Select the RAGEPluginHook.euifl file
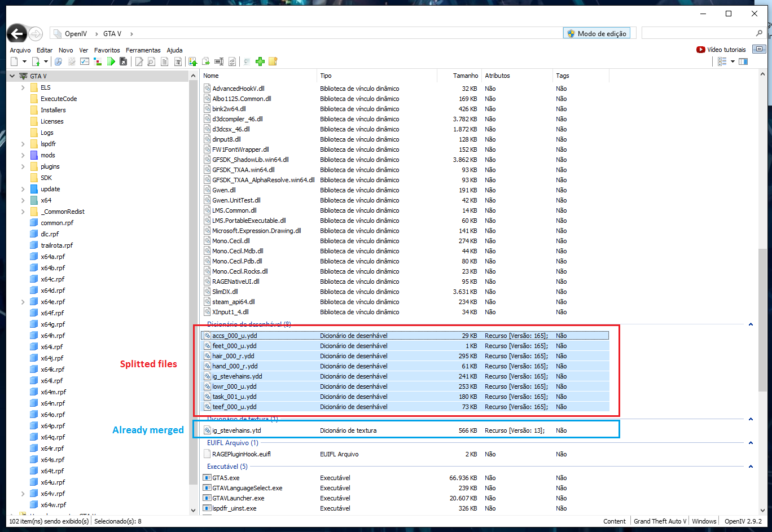Image resolution: width=772 pixels, height=532 pixels. point(406,454)
